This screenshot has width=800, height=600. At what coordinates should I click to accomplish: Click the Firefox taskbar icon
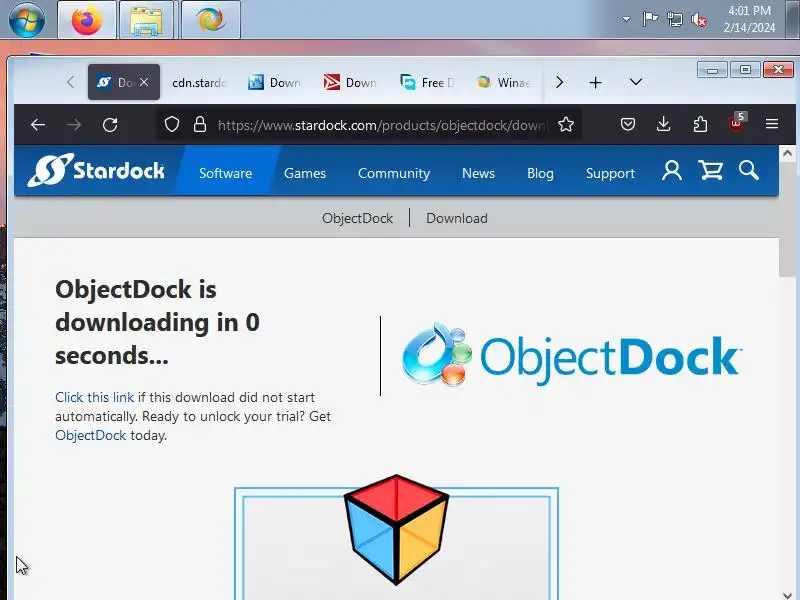tap(87, 20)
